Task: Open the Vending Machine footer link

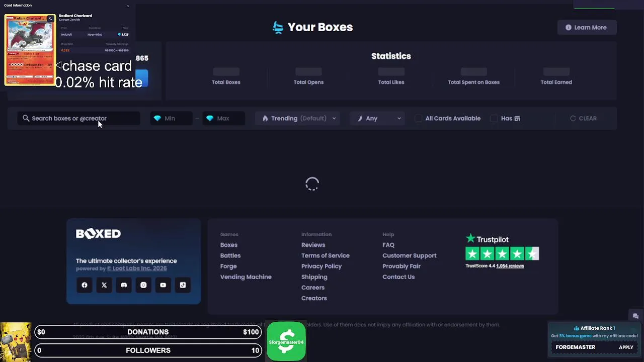Action: 246,277
